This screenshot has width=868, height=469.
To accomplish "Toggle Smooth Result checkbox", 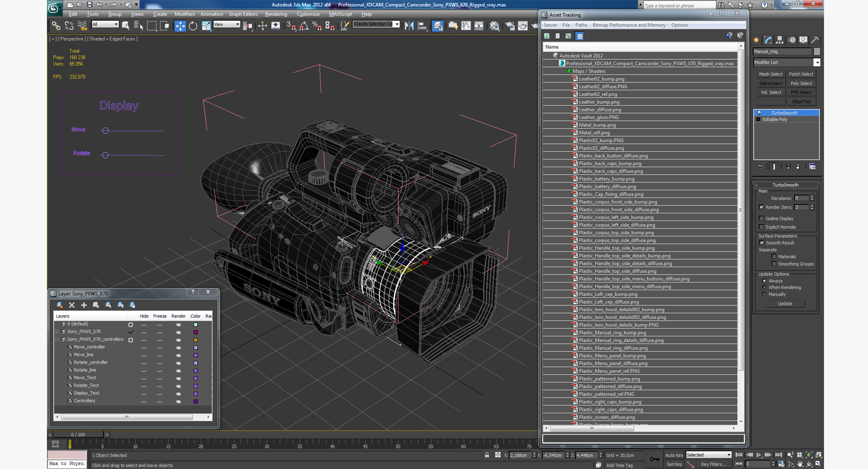I will pos(761,243).
